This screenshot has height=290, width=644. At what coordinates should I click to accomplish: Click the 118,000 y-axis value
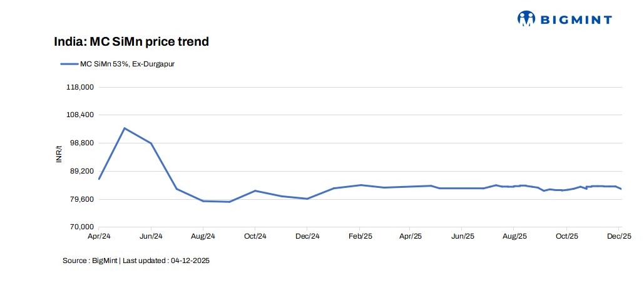(x=80, y=87)
